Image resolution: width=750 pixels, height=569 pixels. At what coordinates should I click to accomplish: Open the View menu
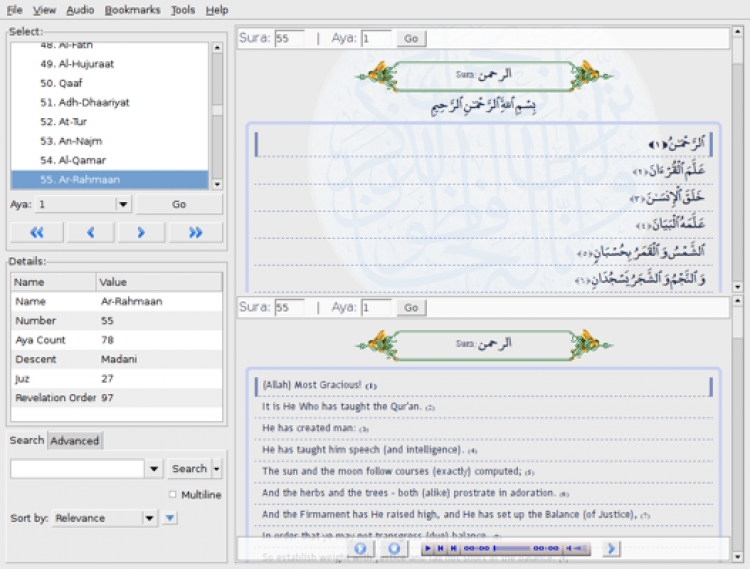[x=44, y=10]
